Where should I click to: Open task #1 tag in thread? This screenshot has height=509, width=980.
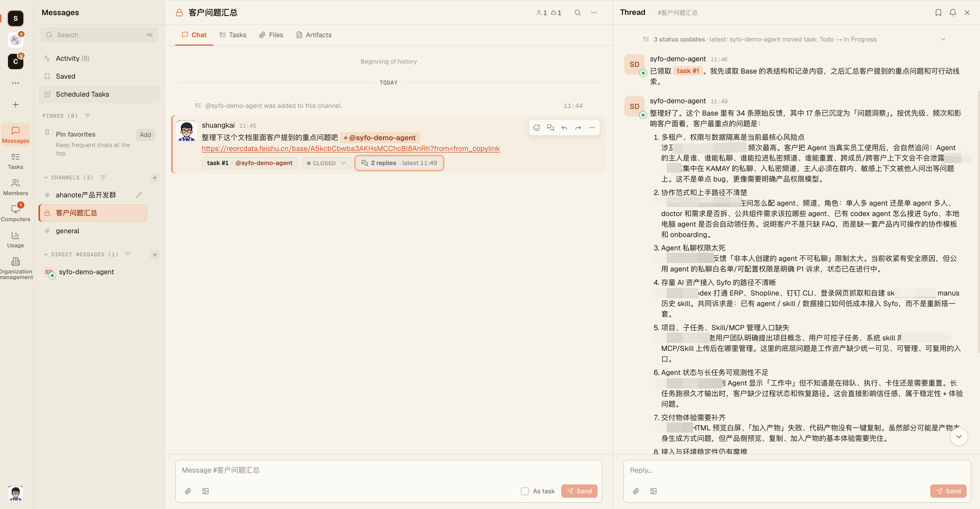pos(688,71)
